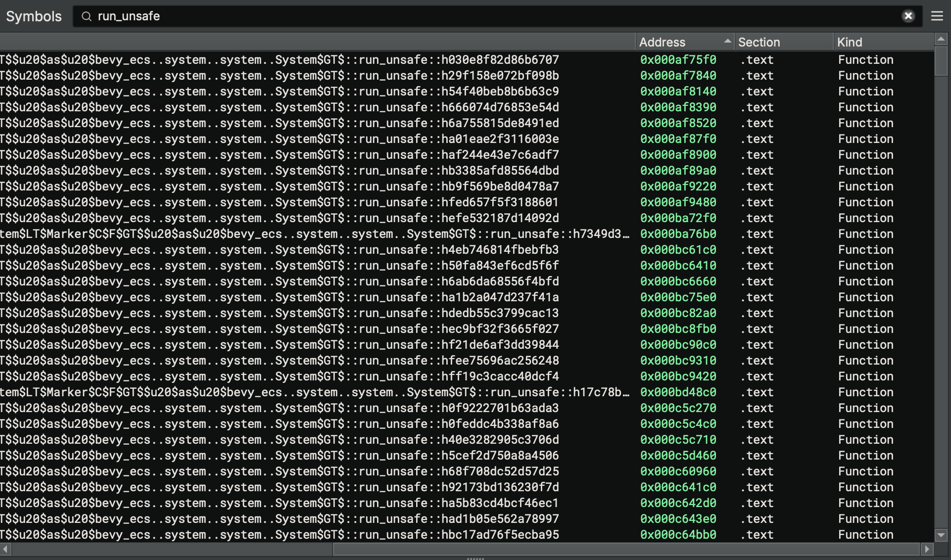Select symbol ending h666074d76853e54d
The height and width of the screenshot is (560, 951).
(280, 107)
